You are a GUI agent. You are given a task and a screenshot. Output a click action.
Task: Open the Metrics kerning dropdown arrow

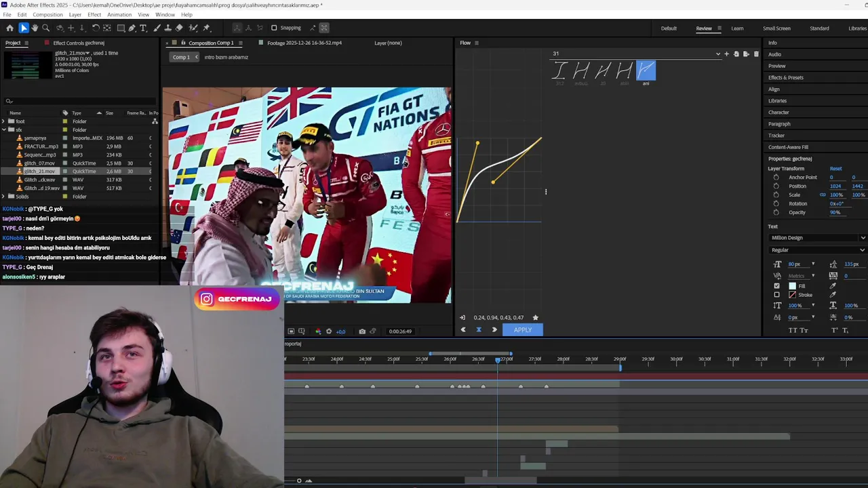tap(813, 276)
